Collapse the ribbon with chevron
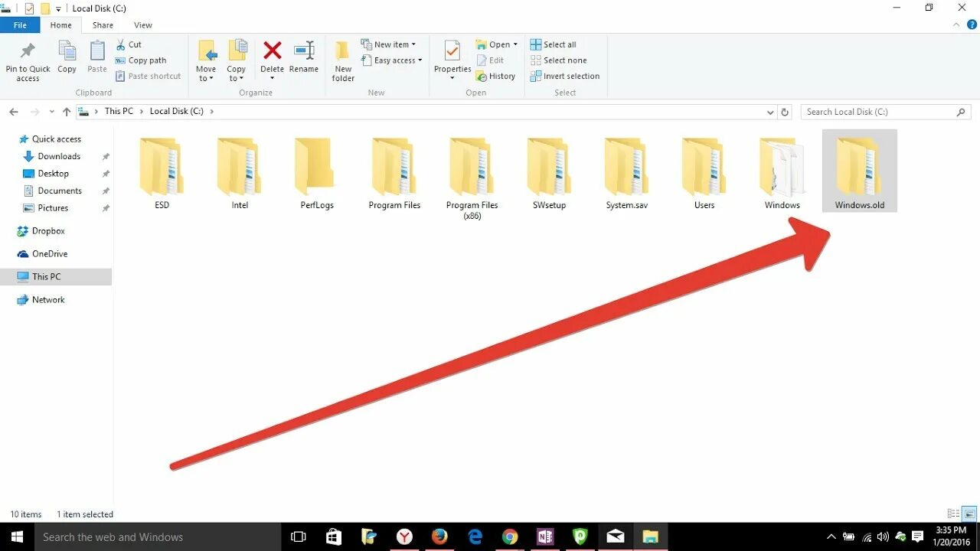980x551 pixels. coord(956,25)
